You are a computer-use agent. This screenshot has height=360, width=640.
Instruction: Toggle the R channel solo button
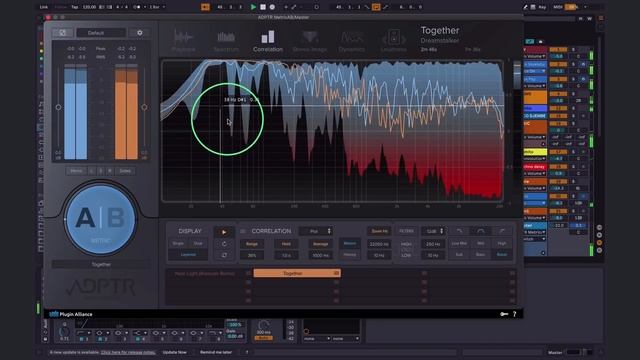110,171
